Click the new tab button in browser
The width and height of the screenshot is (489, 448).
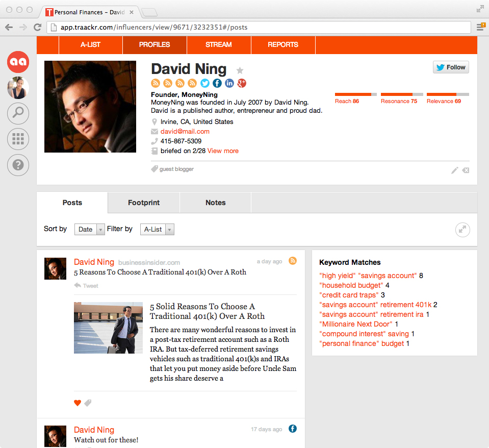149,12
